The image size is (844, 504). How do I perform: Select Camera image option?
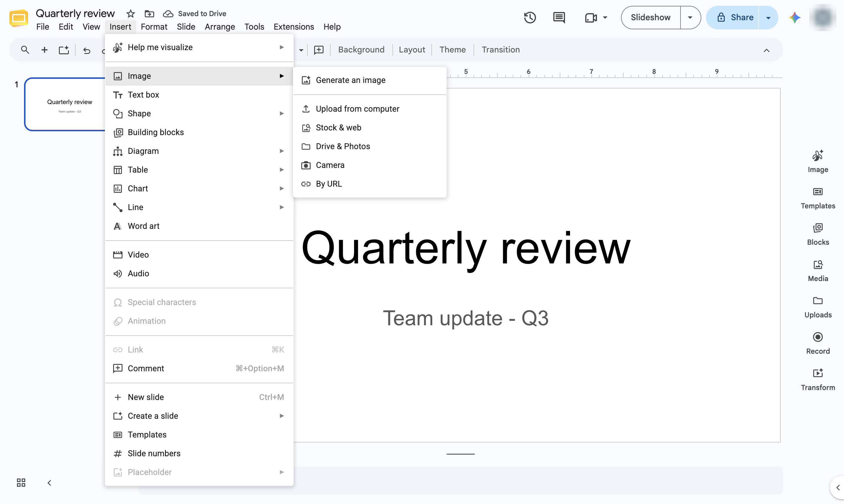(x=370, y=165)
